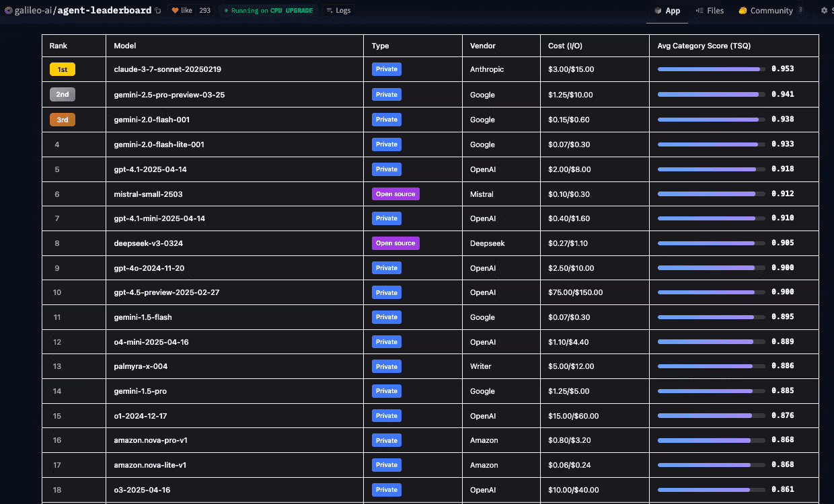The width and height of the screenshot is (834, 504).
Task: Click the score bar for o3-2025-04-16
Action: pyautogui.click(x=711, y=490)
